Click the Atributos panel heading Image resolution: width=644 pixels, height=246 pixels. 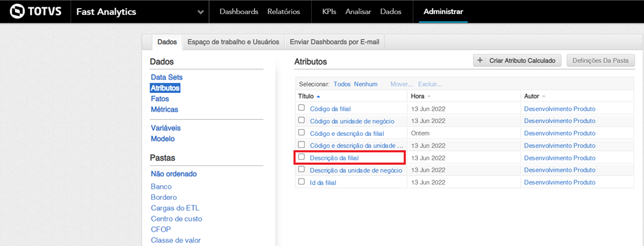(310, 62)
